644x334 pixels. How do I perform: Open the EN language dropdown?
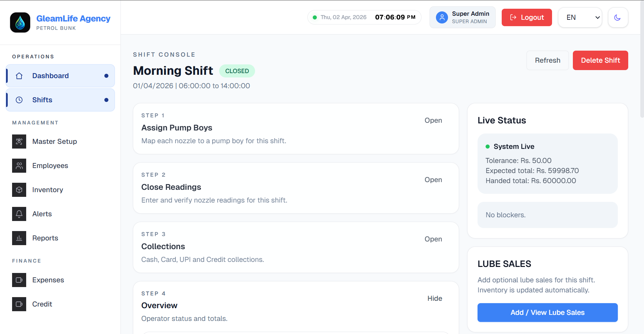click(x=580, y=17)
